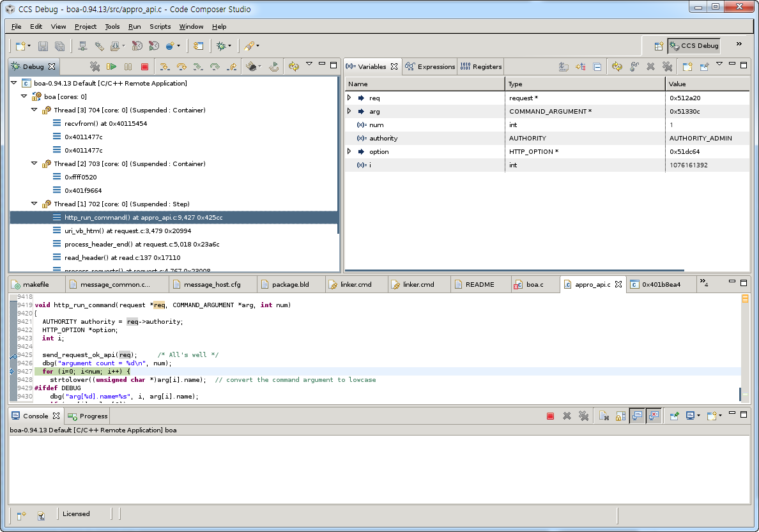The width and height of the screenshot is (759, 532).
Task: Click the build hammer/wrench icon in toolbar
Action: pos(99,46)
